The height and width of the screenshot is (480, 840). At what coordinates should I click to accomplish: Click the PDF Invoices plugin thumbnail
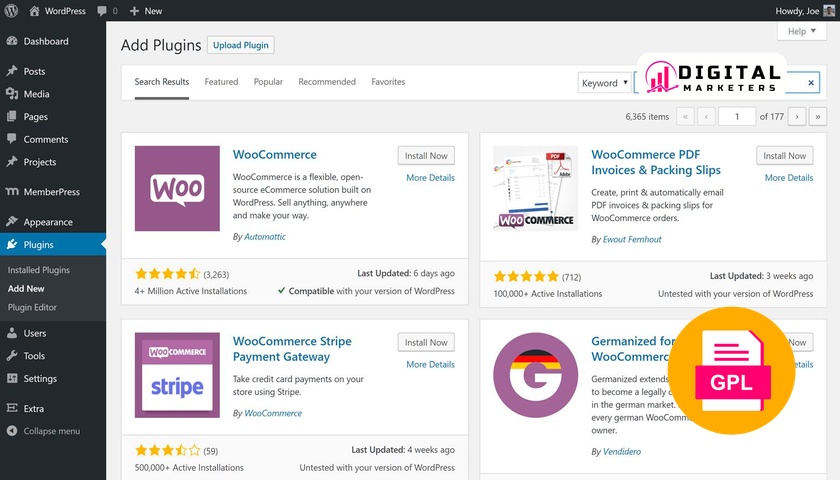535,188
